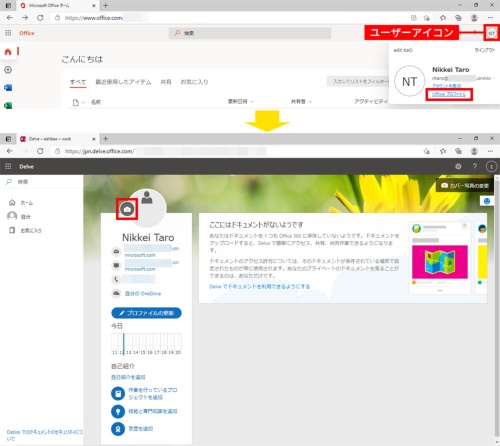500x446 pixels.
Task: Click the Delve search field
Action: click(42, 182)
